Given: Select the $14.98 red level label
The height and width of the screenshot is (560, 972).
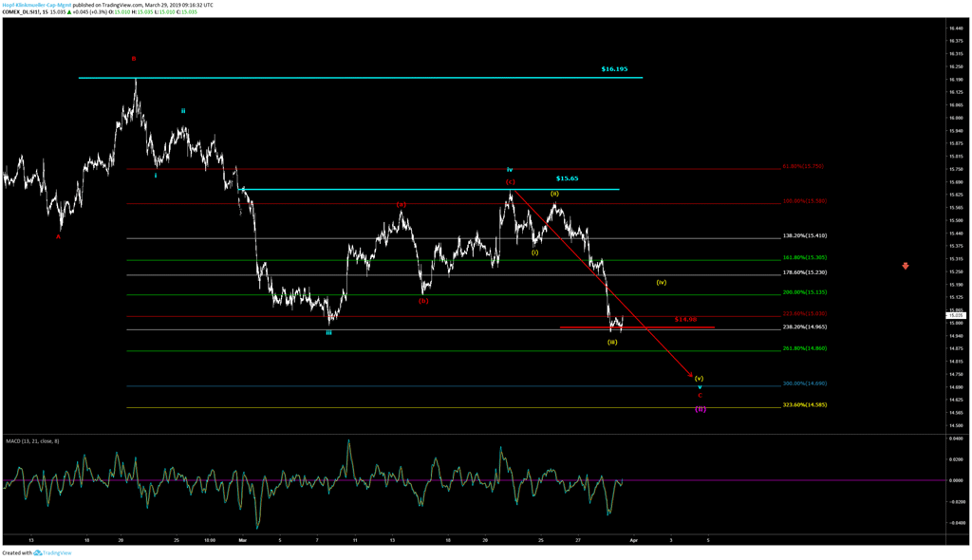Looking at the screenshot, I should click(x=685, y=319).
